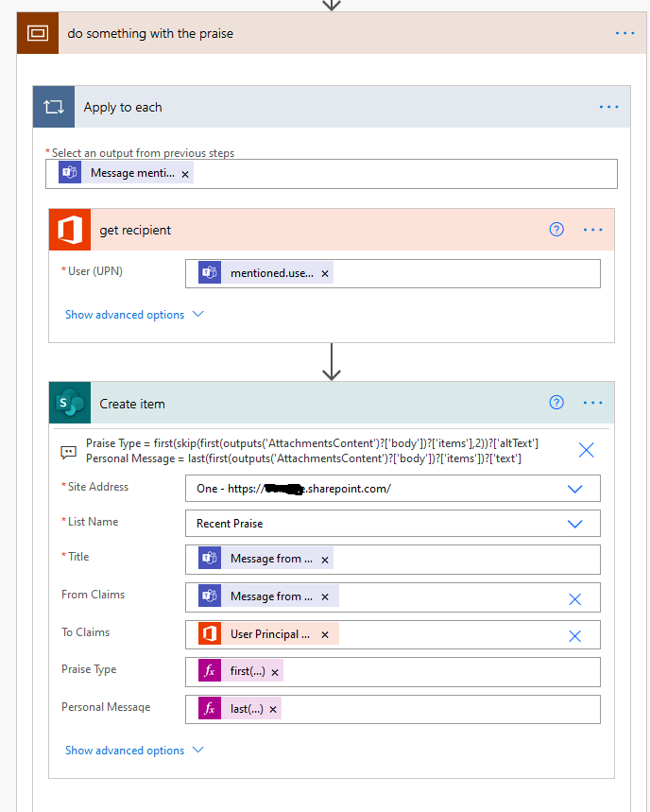Click the help icon on get recipient
Screen dimensions: 650x812
[556, 230]
